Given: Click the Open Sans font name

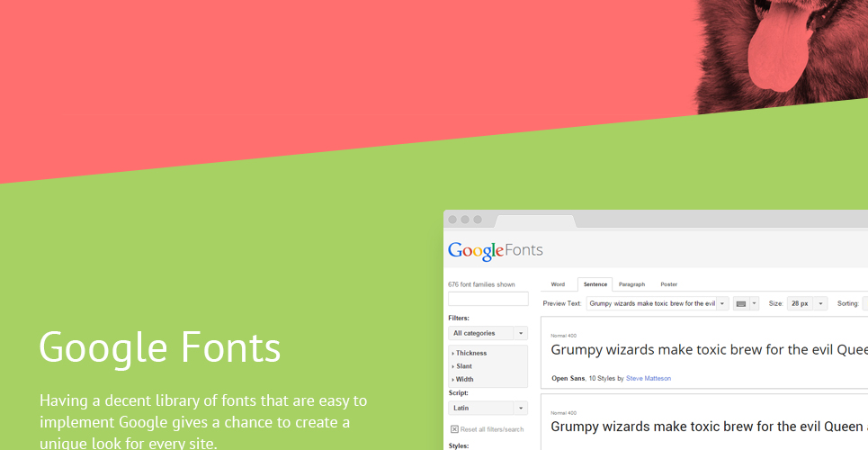Looking at the screenshot, I should 568,379.
